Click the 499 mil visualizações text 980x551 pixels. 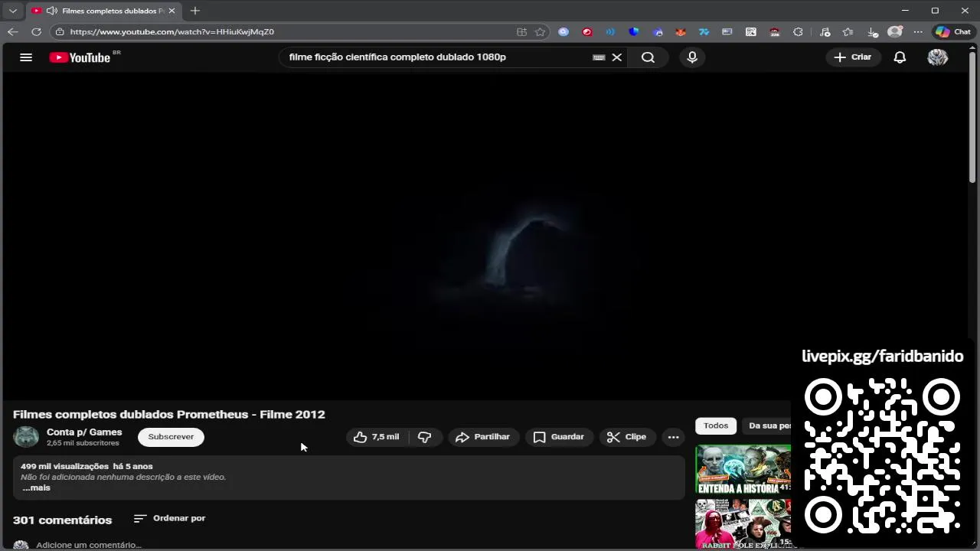(64, 466)
